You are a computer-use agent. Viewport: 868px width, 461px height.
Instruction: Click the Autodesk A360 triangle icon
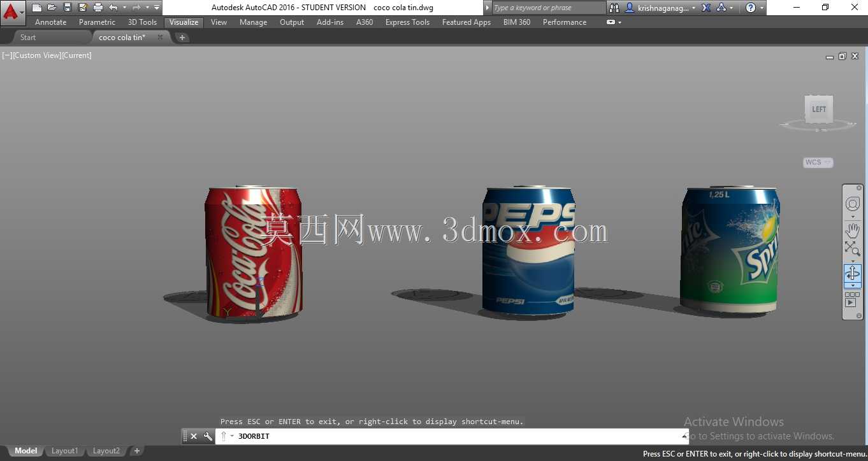[721, 8]
